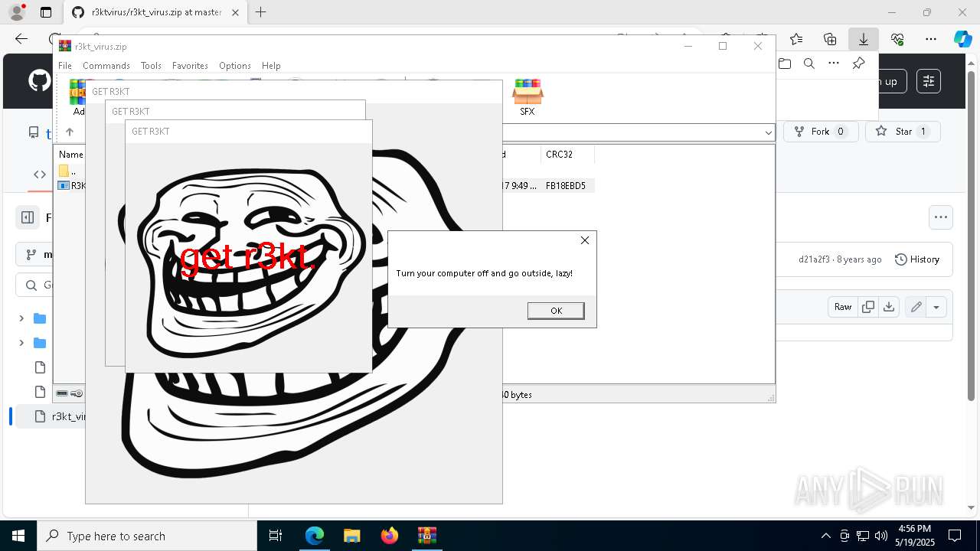Viewport: 980px width, 551px height.
Task: Open Edge profile avatar icon
Action: 17,12
